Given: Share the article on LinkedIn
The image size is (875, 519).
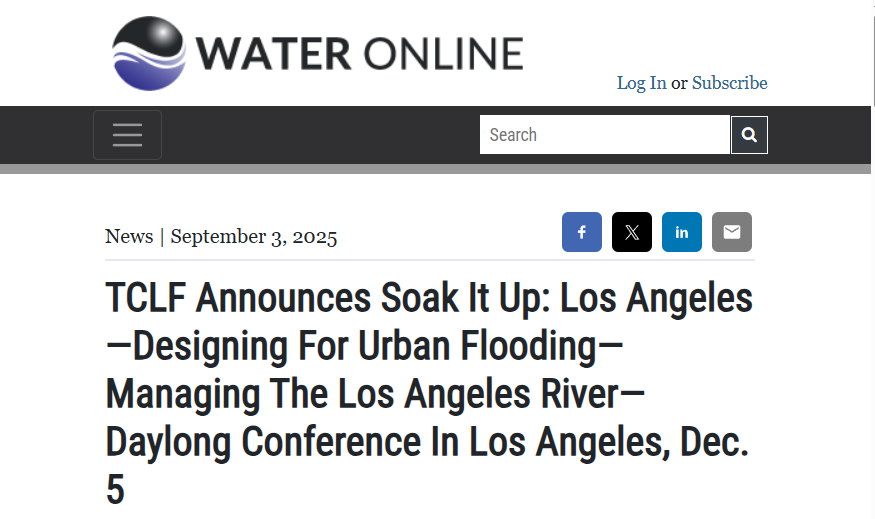Looking at the screenshot, I should [x=681, y=232].
